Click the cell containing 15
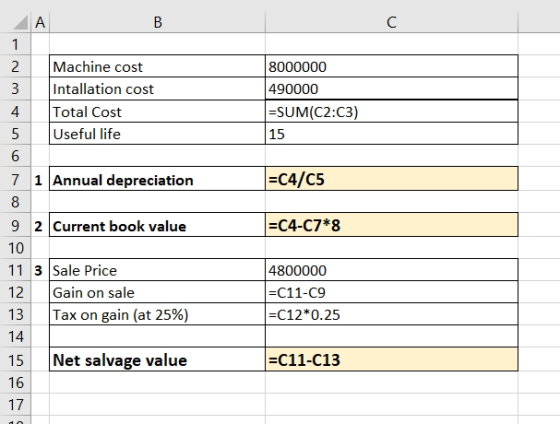 (391, 134)
